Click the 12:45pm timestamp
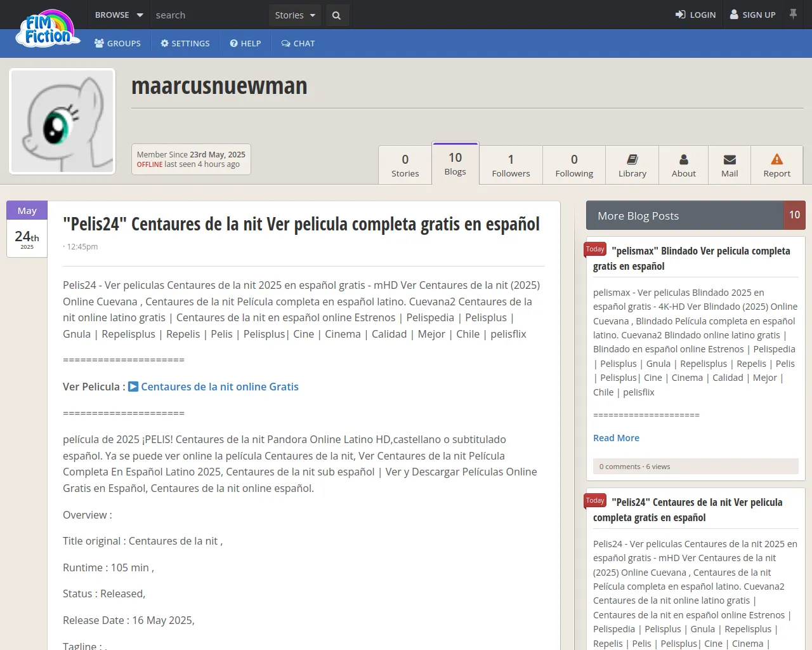 point(82,246)
